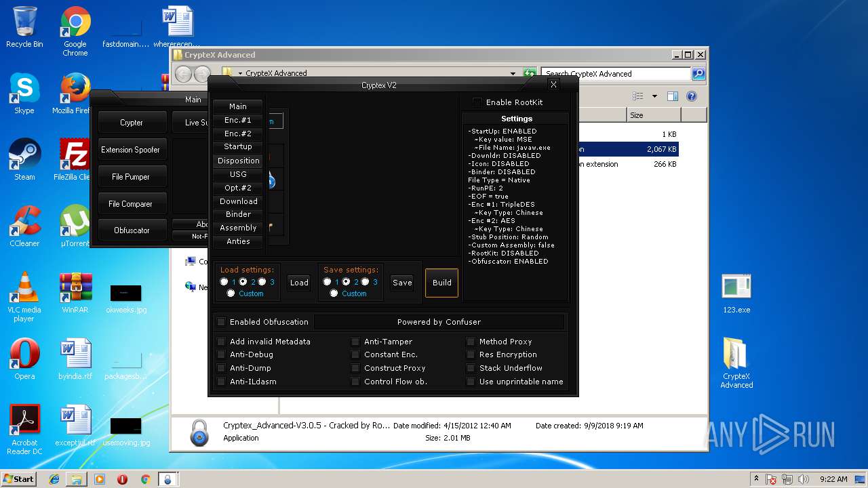Click the Load settings button
868x488 pixels.
point(299,283)
